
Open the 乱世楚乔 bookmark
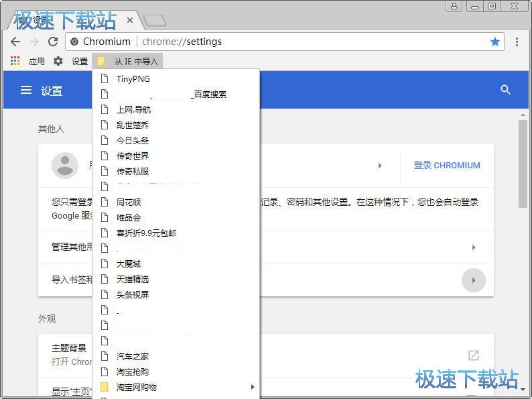(176, 125)
